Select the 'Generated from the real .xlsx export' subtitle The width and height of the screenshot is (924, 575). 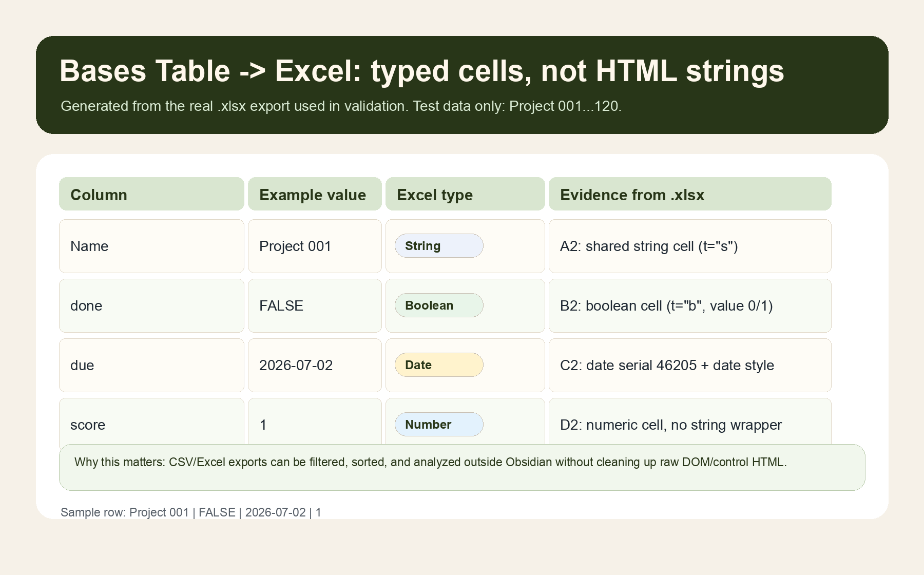coord(341,106)
